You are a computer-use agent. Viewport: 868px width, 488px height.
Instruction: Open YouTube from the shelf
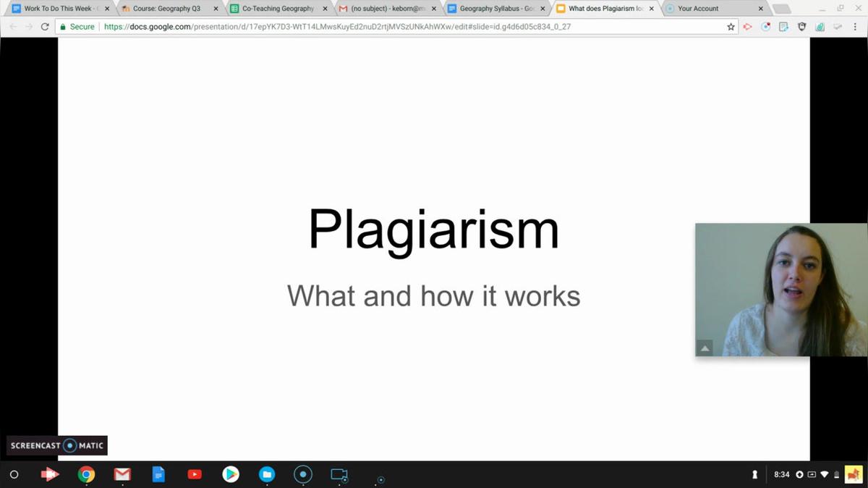[195, 475]
